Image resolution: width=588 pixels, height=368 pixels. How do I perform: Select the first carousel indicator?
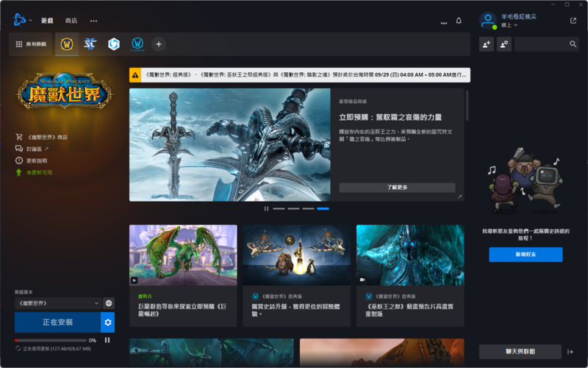(x=279, y=209)
